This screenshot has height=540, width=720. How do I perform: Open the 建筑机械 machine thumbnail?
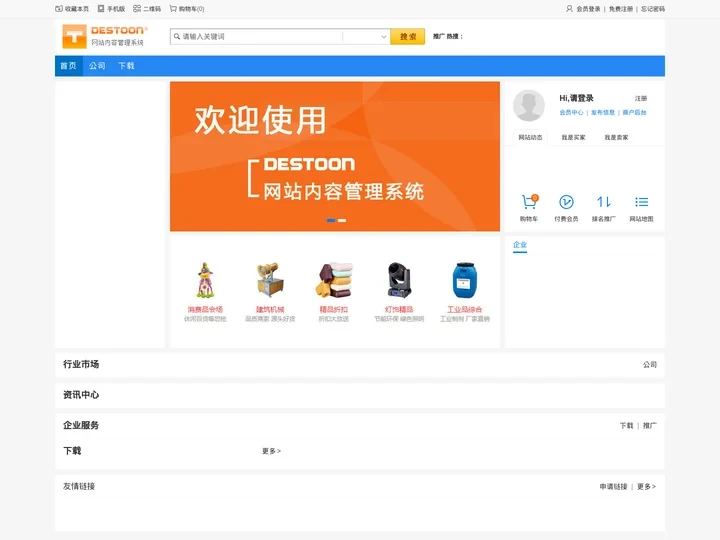click(x=270, y=280)
